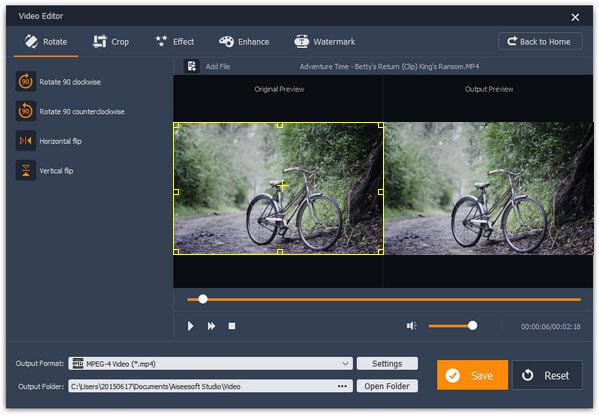
Task: Open the Watermark tab
Action: [x=325, y=42]
